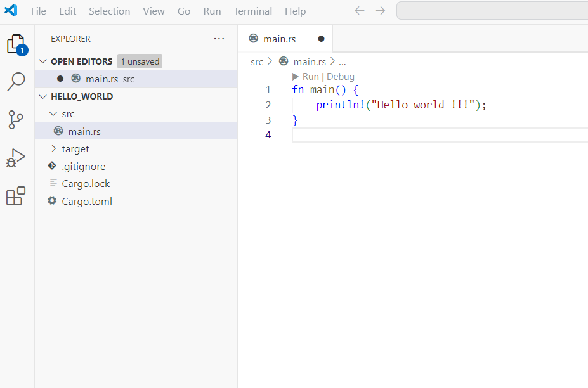Screen dimensions: 588x388
Task: Open the Search view icon
Action: coord(16,81)
